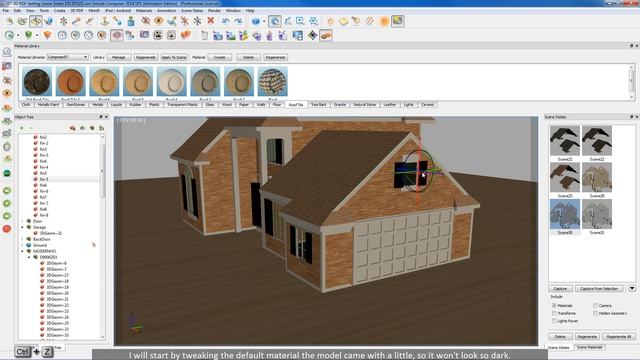
Task: Select the white roof material swatch
Action: tap(171, 82)
